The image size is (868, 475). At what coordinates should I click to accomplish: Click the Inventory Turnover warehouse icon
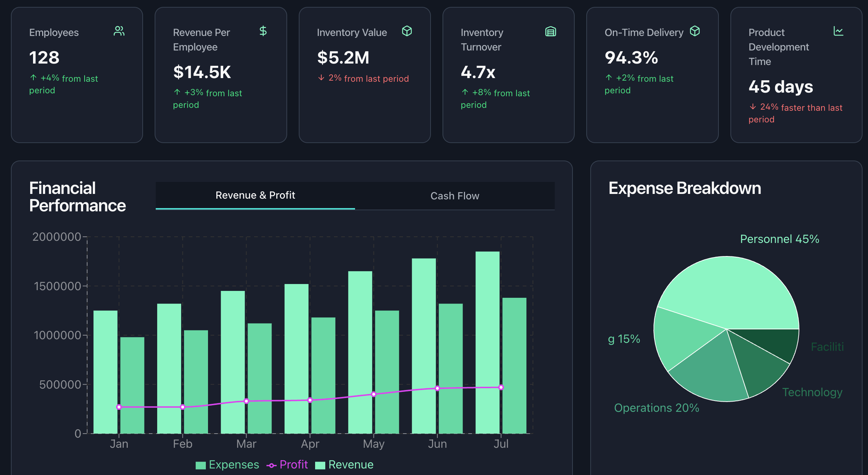[550, 32]
